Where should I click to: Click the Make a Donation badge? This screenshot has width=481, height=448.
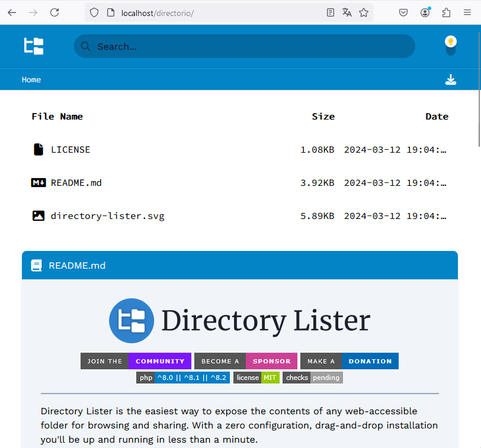[x=349, y=361]
